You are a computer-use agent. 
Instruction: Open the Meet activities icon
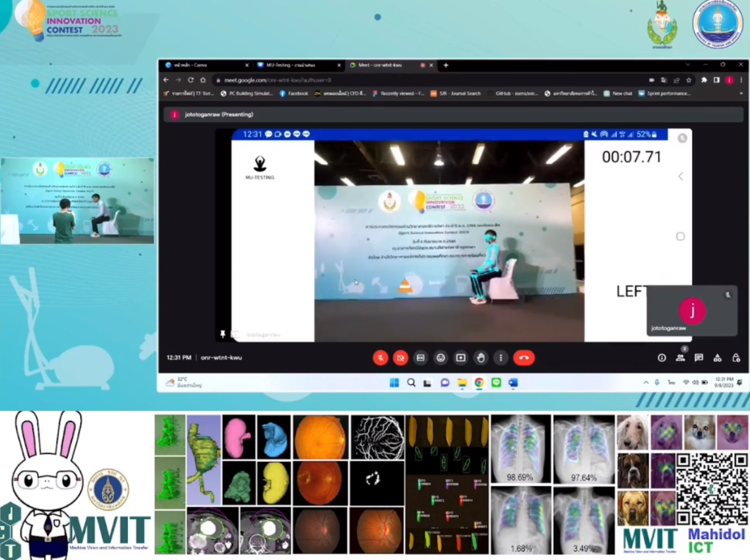717,358
